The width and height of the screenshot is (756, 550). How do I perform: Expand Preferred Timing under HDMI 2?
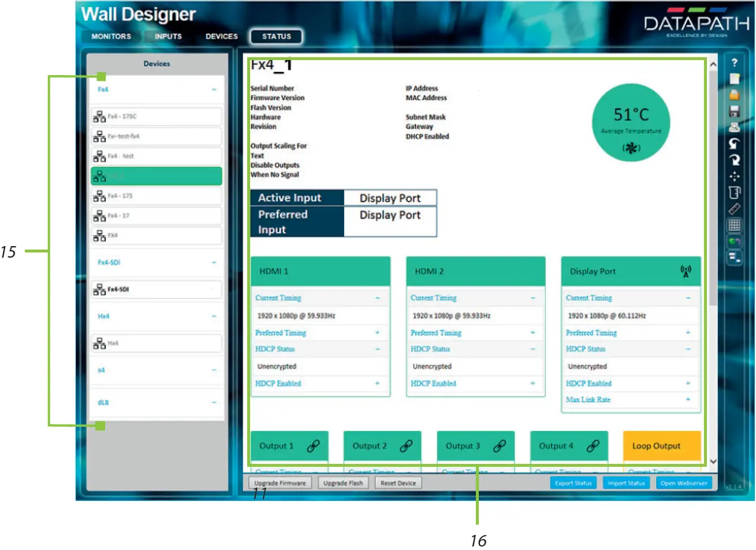coord(533,333)
